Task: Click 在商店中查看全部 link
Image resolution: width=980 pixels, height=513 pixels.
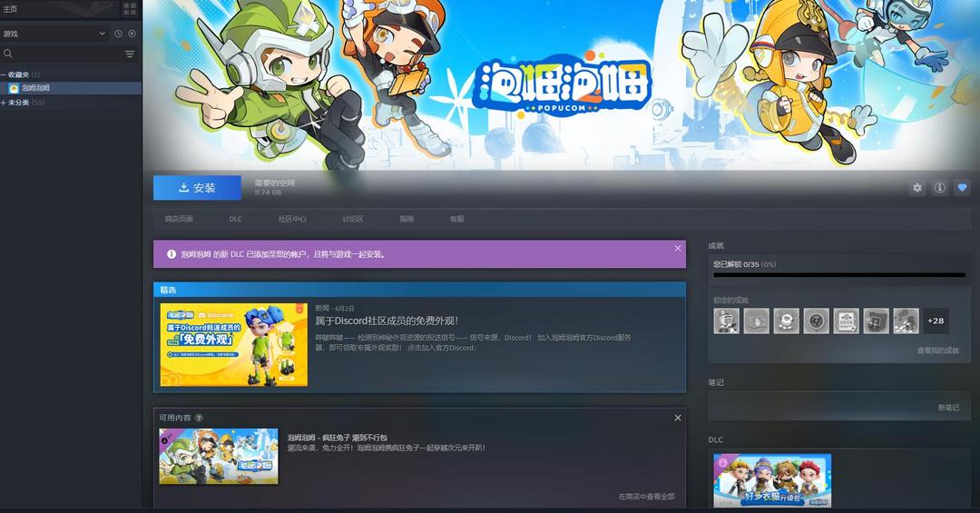Action: [x=647, y=496]
